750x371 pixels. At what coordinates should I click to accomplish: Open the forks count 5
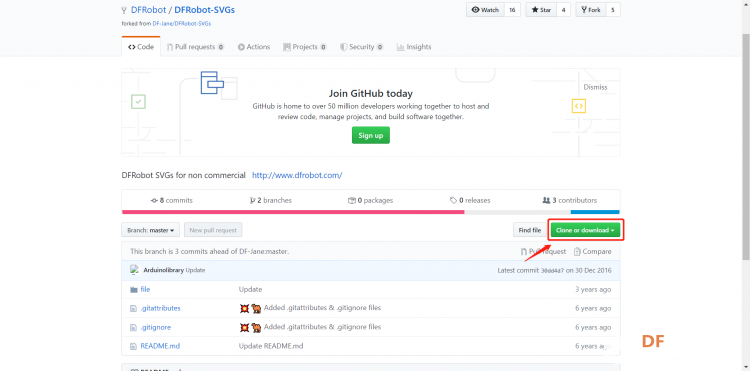pos(613,10)
